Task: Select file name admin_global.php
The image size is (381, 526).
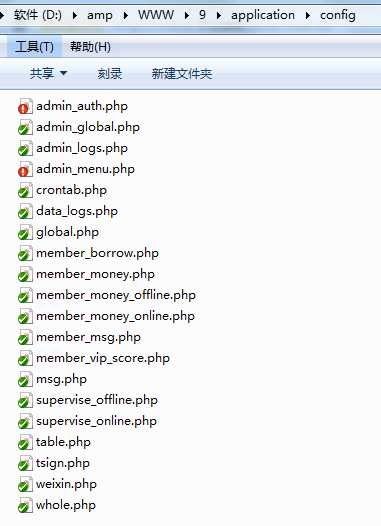Action: [88, 127]
